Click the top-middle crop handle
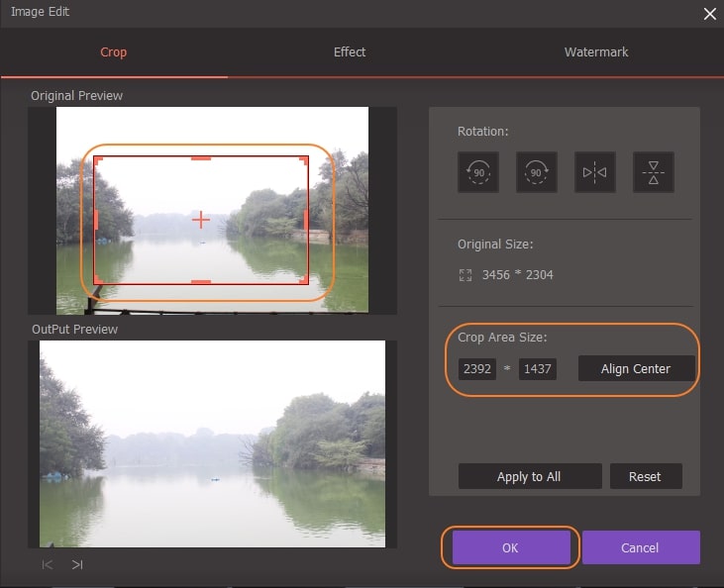Viewport: 724px width, 588px height. pyautogui.click(x=201, y=157)
